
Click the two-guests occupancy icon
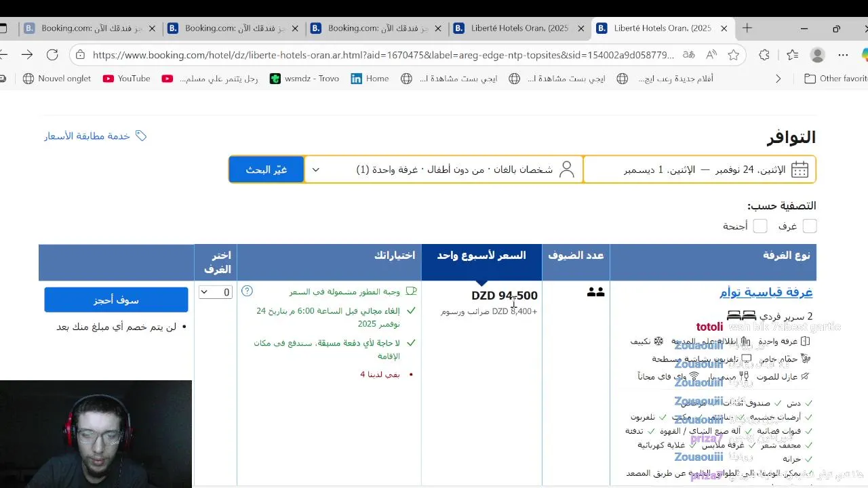click(595, 292)
